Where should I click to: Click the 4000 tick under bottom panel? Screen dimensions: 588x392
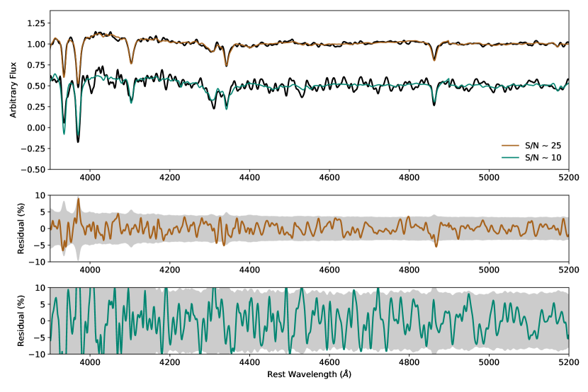coord(90,362)
